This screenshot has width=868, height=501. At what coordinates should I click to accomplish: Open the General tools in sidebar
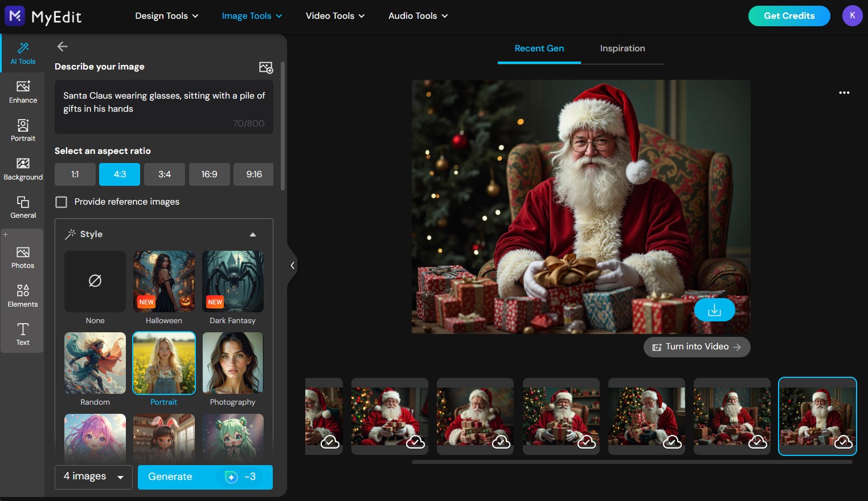[23, 207]
